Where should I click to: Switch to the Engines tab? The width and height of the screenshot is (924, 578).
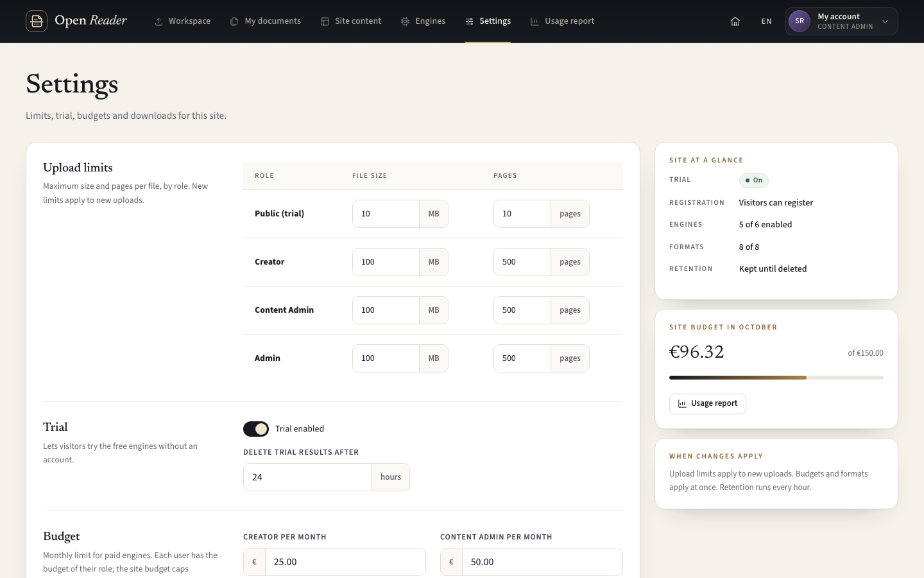click(x=423, y=21)
